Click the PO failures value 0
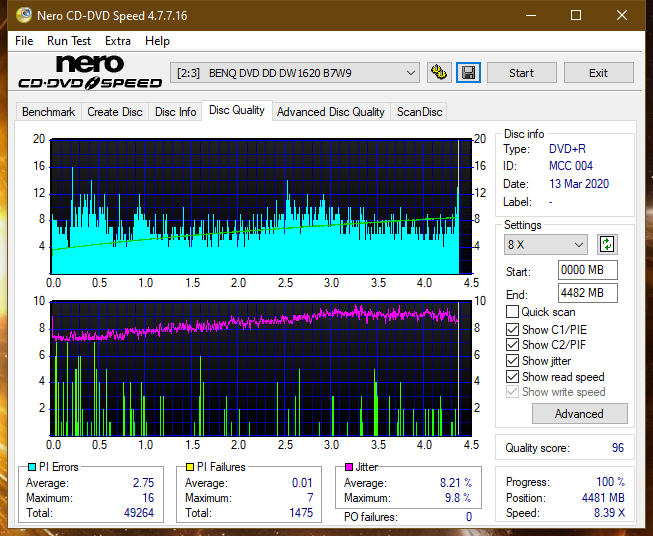 pyautogui.click(x=469, y=517)
